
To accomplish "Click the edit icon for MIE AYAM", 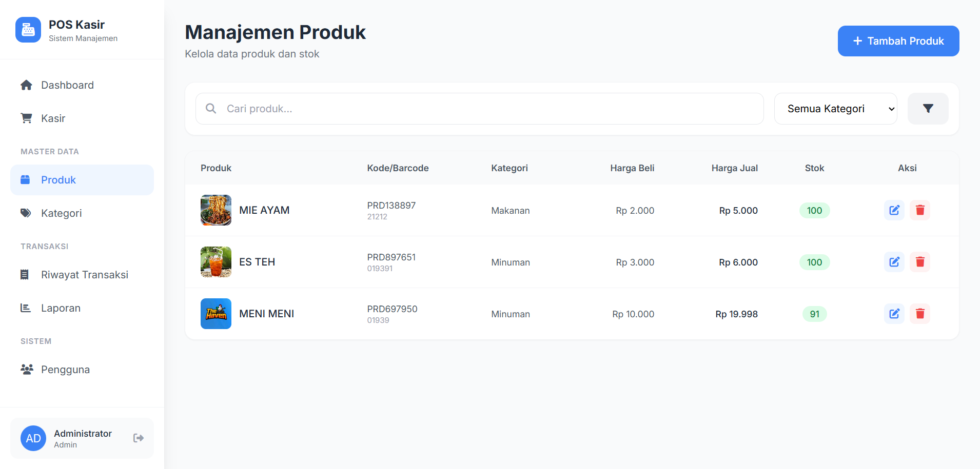I will click(x=894, y=210).
